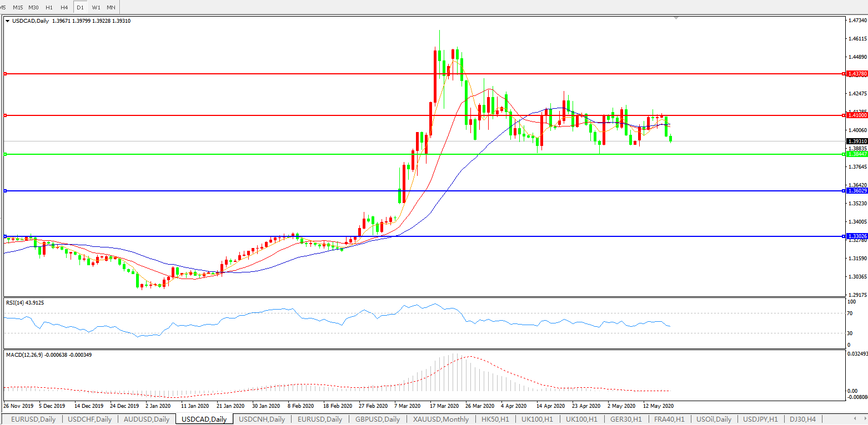Open the DJ30,H4 chart tab
This screenshot has height=425, width=868.
802,419
